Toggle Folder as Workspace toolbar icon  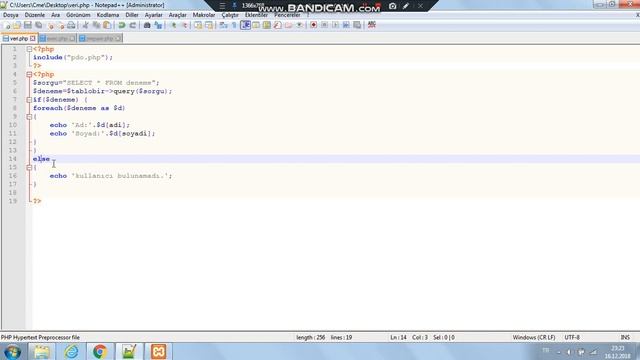[x=289, y=25]
